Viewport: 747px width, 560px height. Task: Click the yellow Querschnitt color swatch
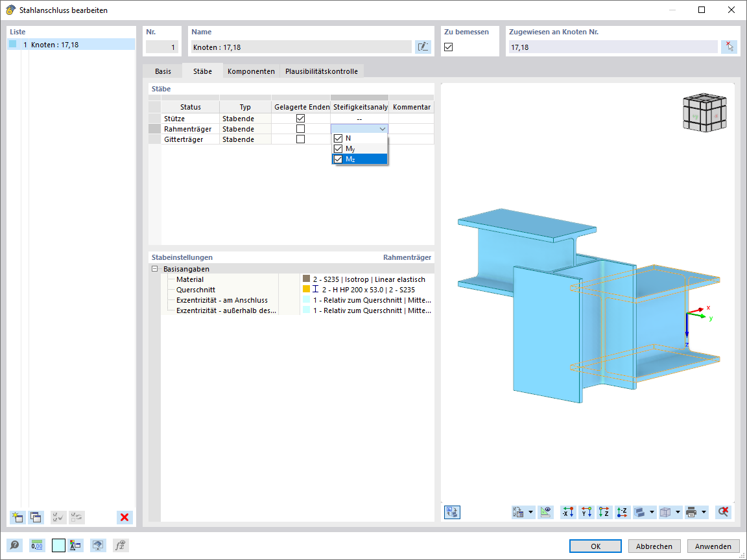(306, 289)
